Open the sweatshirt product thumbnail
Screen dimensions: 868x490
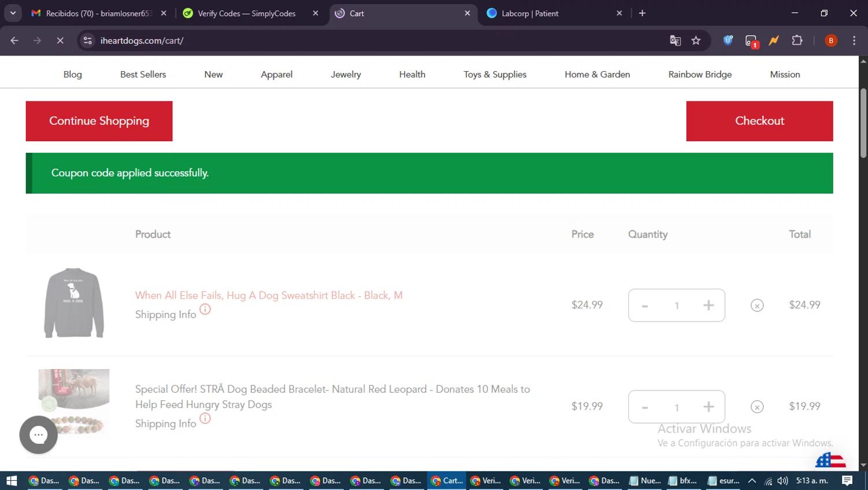pyautogui.click(x=74, y=303)
